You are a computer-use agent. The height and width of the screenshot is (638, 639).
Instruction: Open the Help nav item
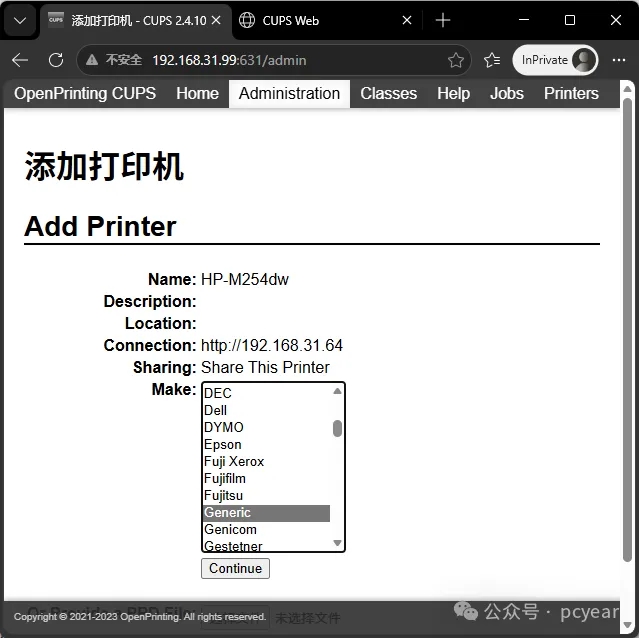(x=453, y=93)
